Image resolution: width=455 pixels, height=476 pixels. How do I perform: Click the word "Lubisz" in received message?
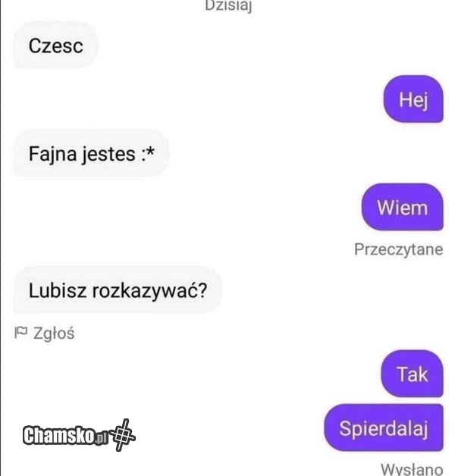(58, 290)
